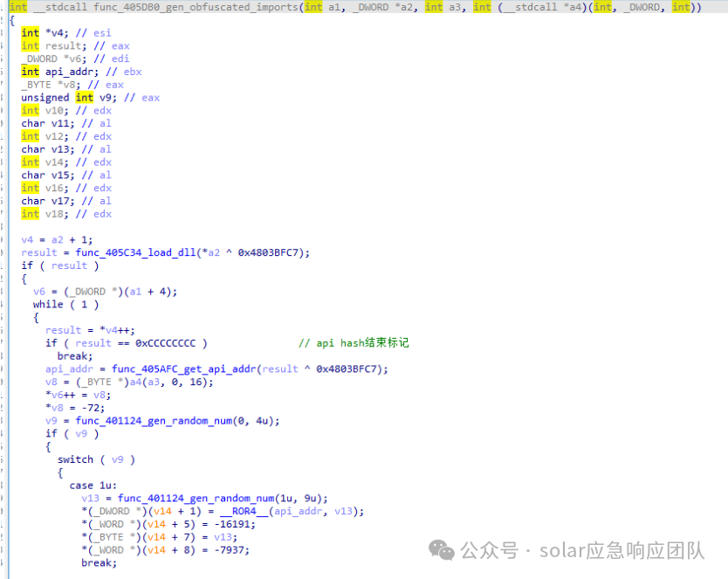Click the 'char v15; // al' declaration

pyautogui.click(x=66, y=175)
